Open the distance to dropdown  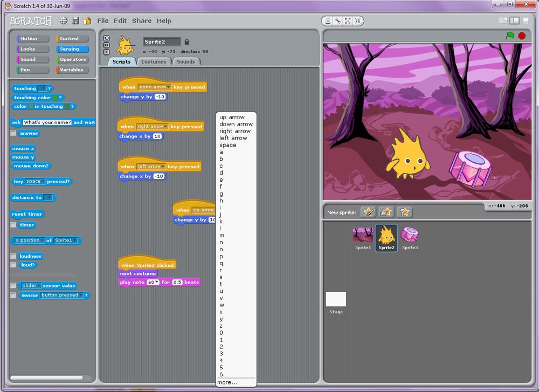click(x=49, y=197)
